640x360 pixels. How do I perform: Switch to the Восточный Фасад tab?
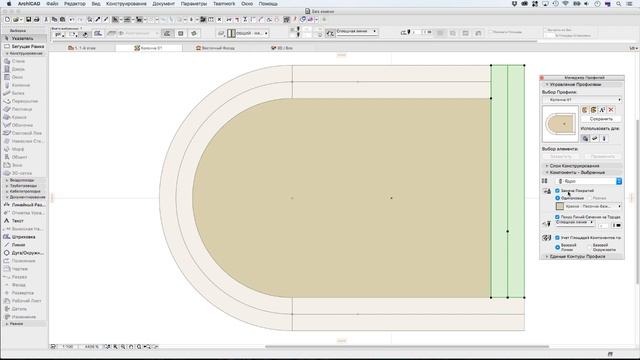click(215, 48)
